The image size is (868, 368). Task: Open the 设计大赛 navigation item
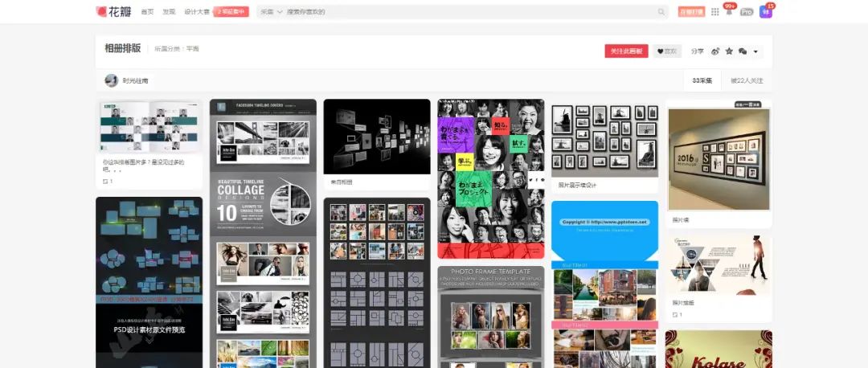point(197,11)
